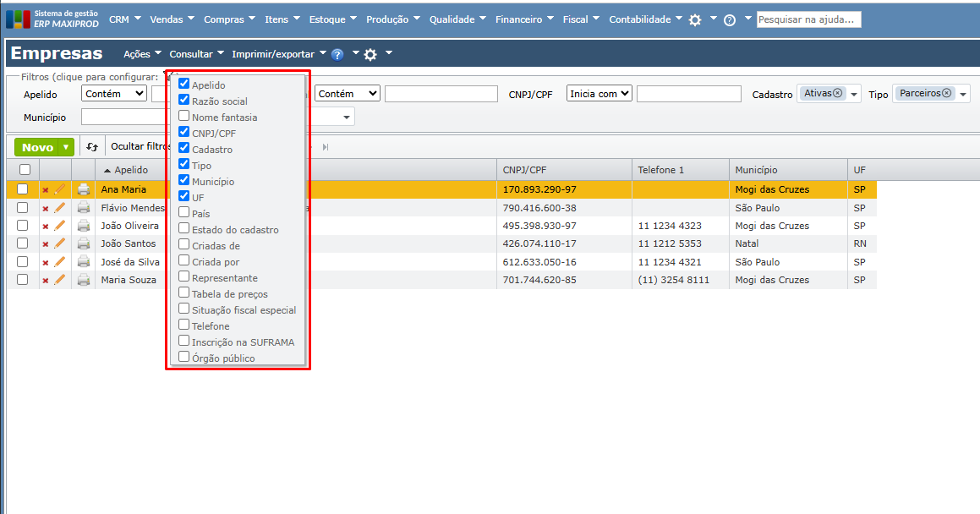Open the Financeiro menu
The image size is (980, 514).
(524, 19)
